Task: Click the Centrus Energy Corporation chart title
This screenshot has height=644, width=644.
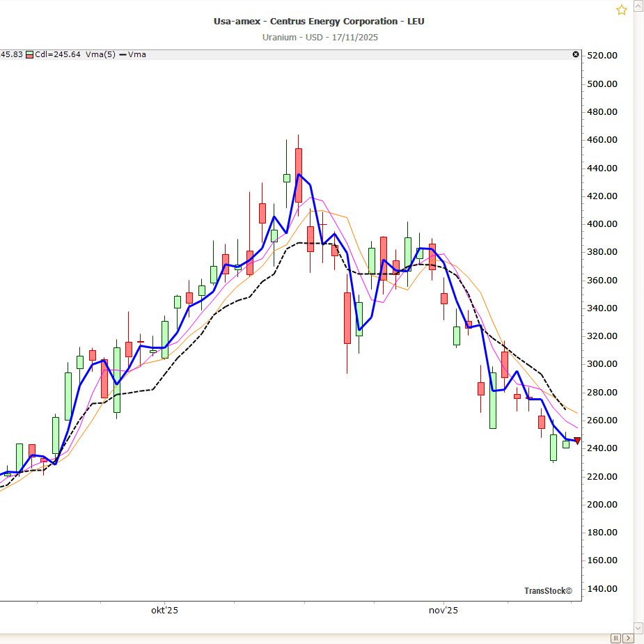Action: pos(318,21)
